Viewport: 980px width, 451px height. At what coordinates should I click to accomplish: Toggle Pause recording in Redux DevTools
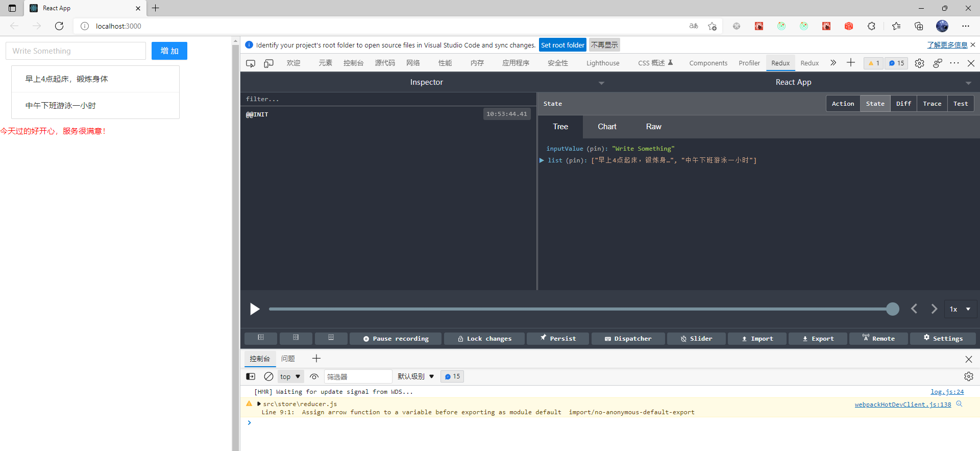click(396, 339)
